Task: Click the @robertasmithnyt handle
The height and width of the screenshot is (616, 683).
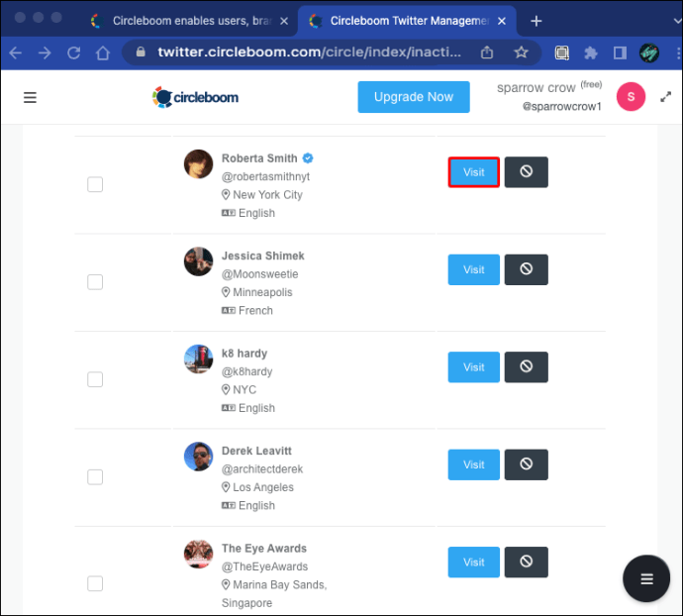Action: 265,176
